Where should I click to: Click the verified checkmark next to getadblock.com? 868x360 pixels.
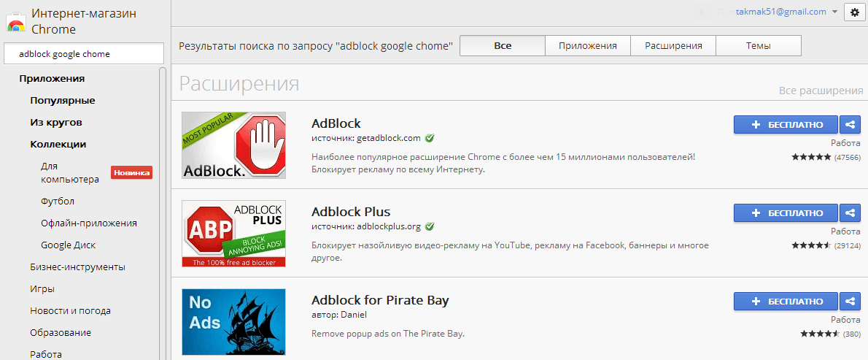point(430,138)
